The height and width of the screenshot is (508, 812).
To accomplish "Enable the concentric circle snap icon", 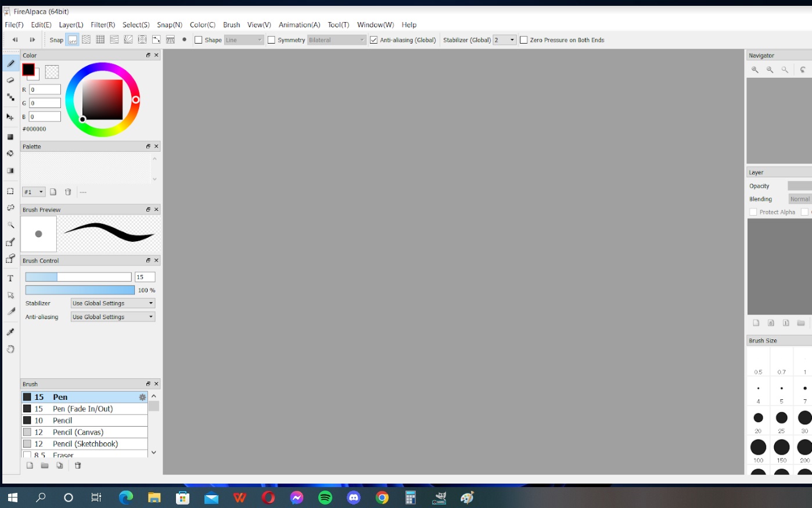I will tap(142, 40).
